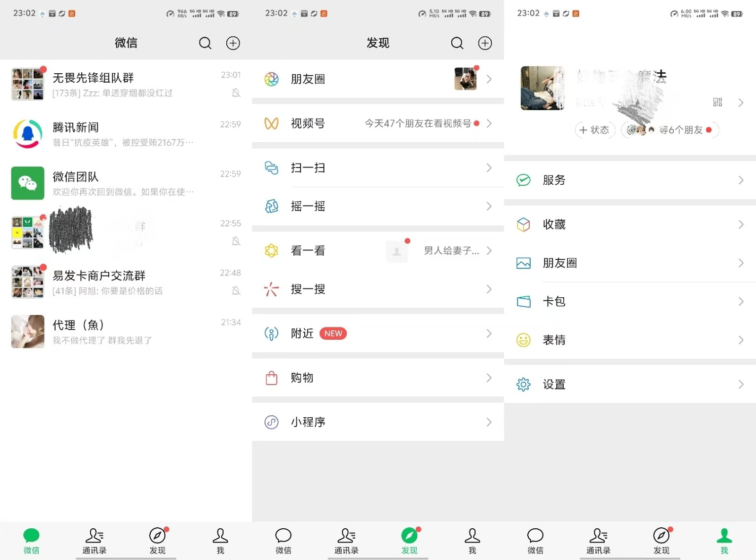Tap the 附近 nearby icon
The width and height of the screenshot is (756, 560).
pyautogui.click(x=271, y=333)
